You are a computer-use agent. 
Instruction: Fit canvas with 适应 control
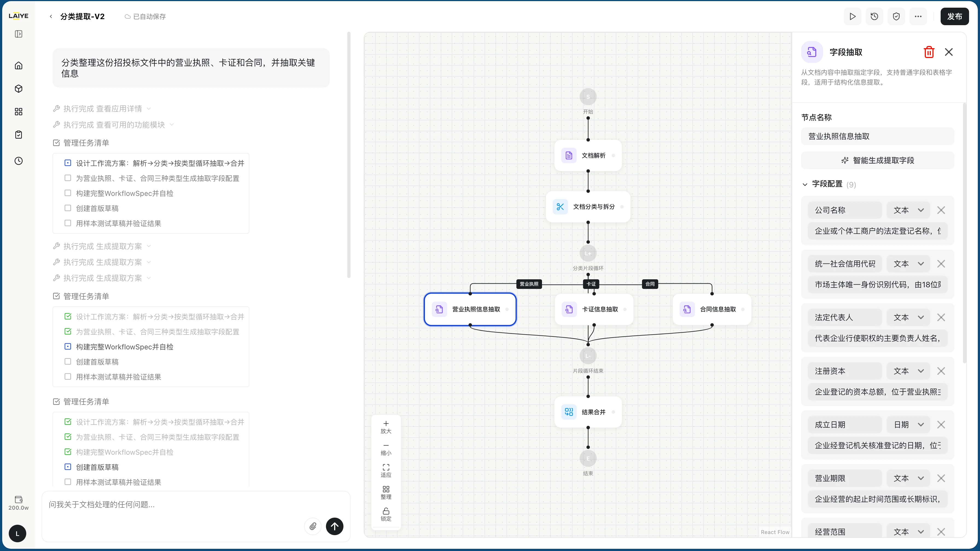386,471
